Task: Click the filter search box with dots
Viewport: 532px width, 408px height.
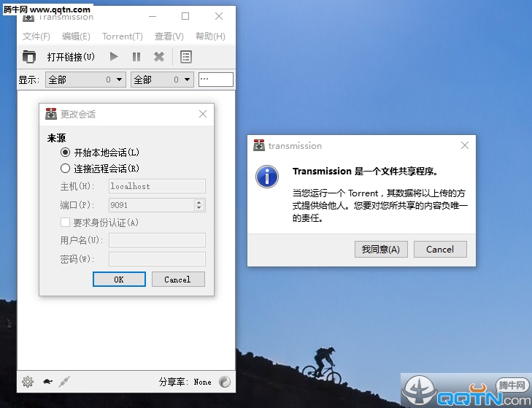Action: point(216,80)
